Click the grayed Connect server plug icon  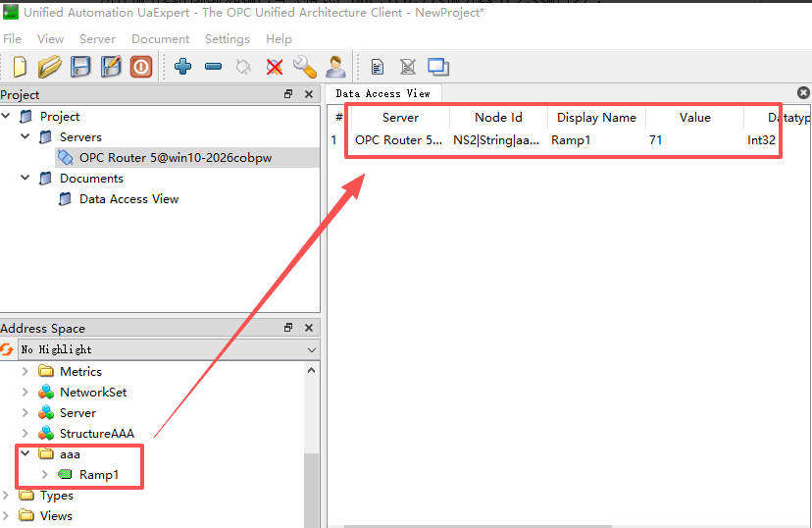[x=243, y=67]
